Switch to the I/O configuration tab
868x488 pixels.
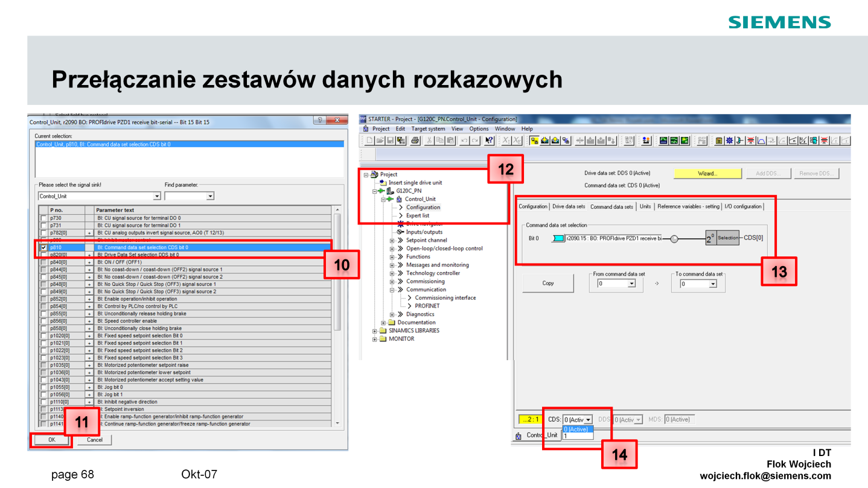tap(743, 206)
